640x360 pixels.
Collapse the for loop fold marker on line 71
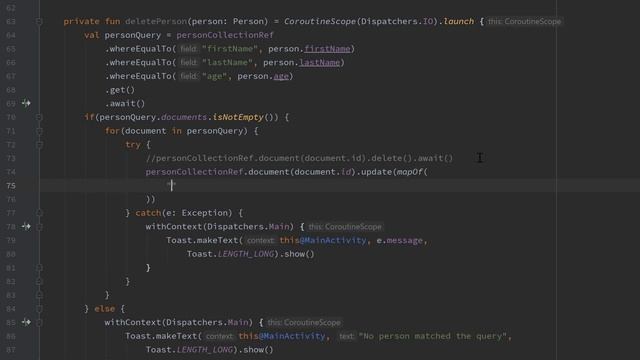pyautogui.click(x=39, y=131)
